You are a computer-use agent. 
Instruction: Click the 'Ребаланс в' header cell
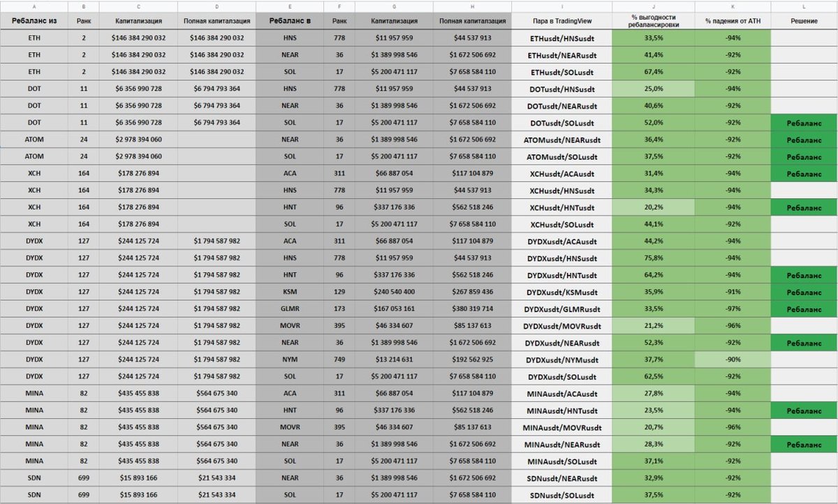(289, 22)
